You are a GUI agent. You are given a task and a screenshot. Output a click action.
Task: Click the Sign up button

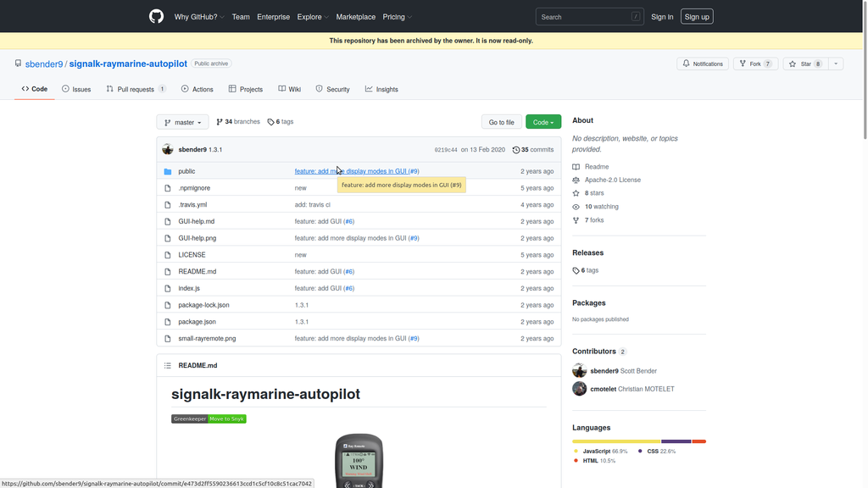point(697,17)
